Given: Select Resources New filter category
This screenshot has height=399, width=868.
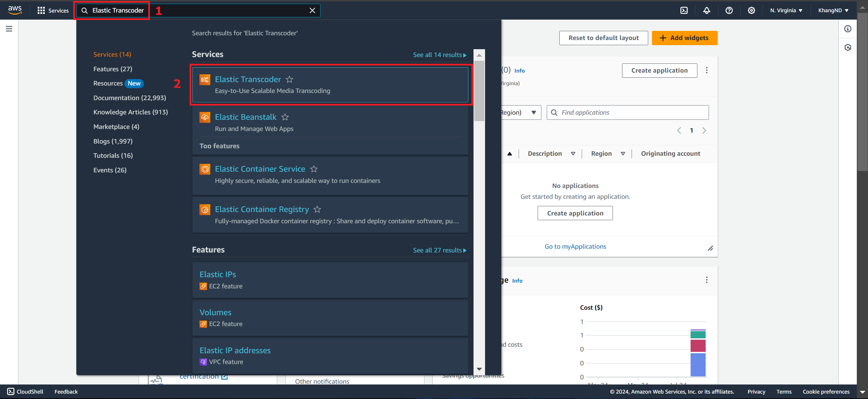Looking at the screenshot, I should 118,83.
